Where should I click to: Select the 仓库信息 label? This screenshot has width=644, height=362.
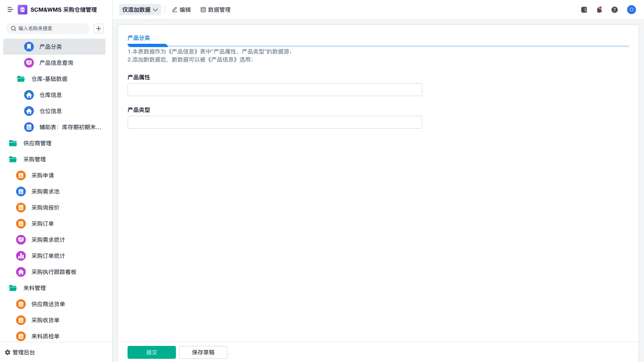pyautogui.click(x=51, y=95)
